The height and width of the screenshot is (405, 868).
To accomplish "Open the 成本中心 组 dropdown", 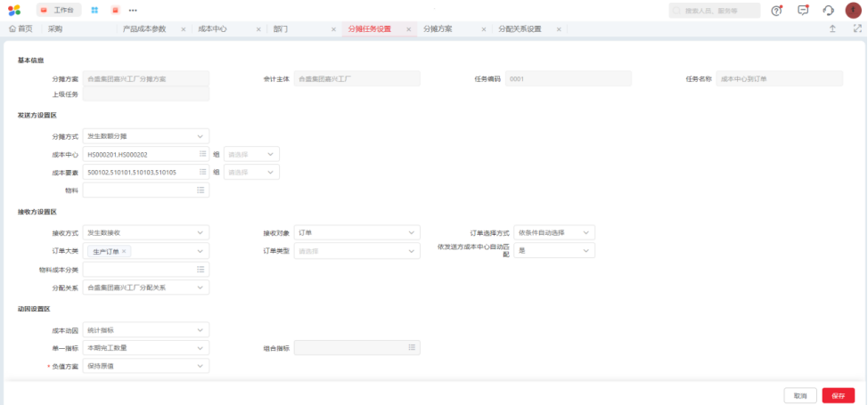I will pyautogui.click(x=251, y=154).
